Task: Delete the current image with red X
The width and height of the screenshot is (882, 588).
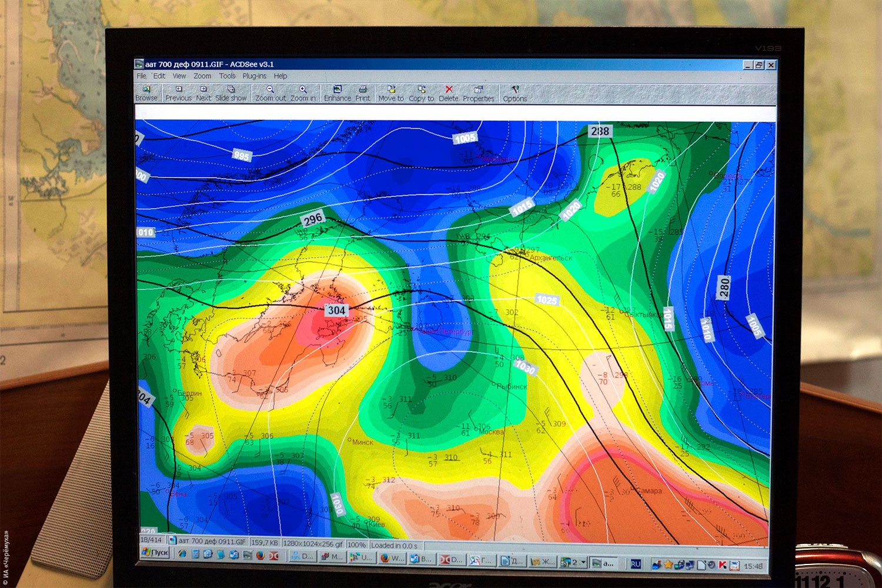Action: (x=448, y=93)
